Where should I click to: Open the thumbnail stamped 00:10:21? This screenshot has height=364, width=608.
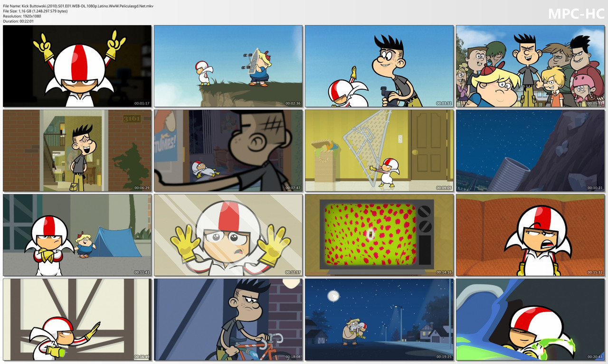pos(530,151)
